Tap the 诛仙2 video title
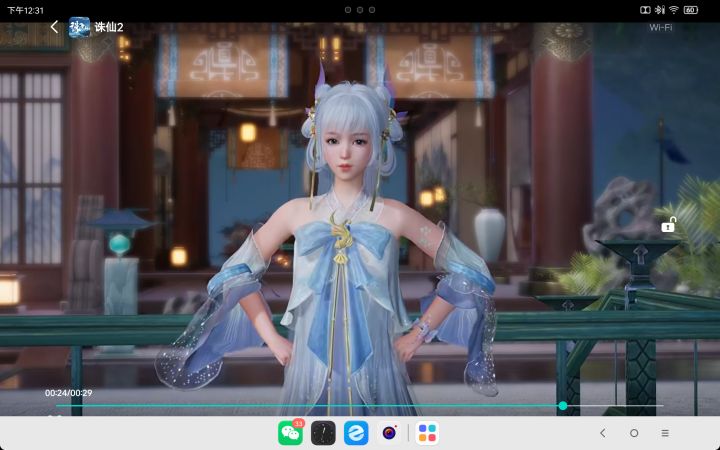Viewport: 720px width, 450px height. [109, 27]
